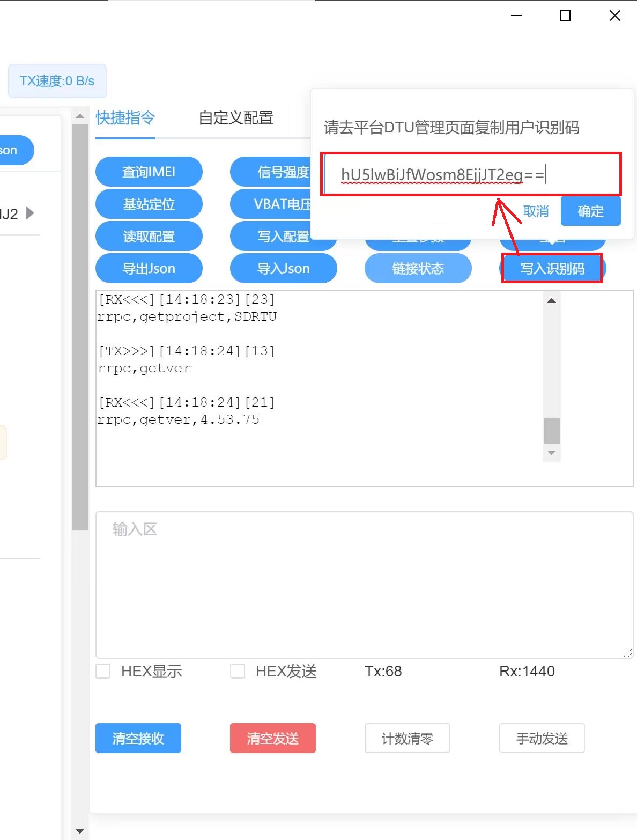Click the VBAT电压 button
This screenshot has height=840, width=637.
tap(271, 204)
